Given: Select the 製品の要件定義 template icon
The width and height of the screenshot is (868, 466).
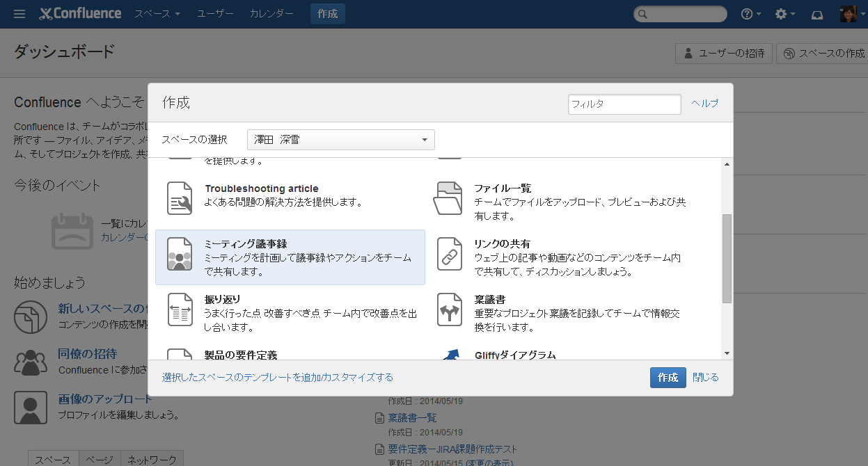Looking at the screenshot, I should click(x=180, y=354).
